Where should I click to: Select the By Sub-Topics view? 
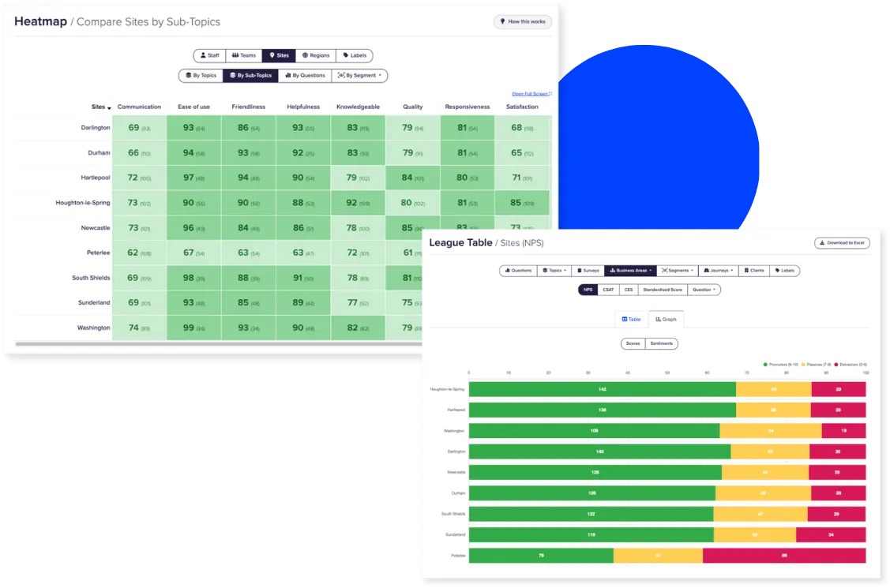[252, 75]
